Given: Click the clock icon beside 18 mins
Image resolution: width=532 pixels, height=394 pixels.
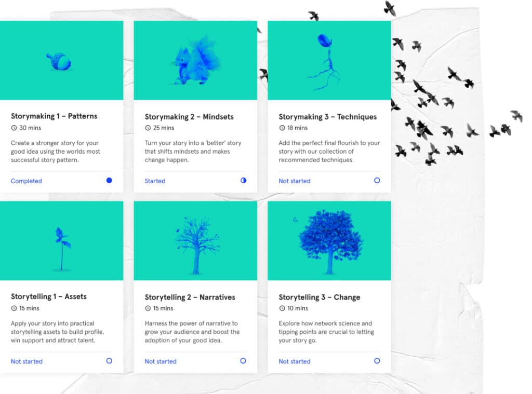Looking at the screenshot, I should (282, 128).
